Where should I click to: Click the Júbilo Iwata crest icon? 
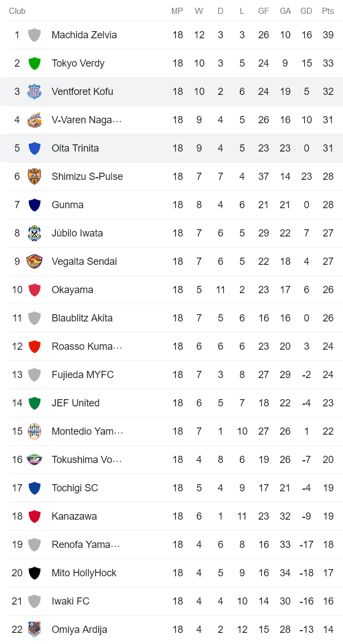pyautogui.click(x=34, y=233)
